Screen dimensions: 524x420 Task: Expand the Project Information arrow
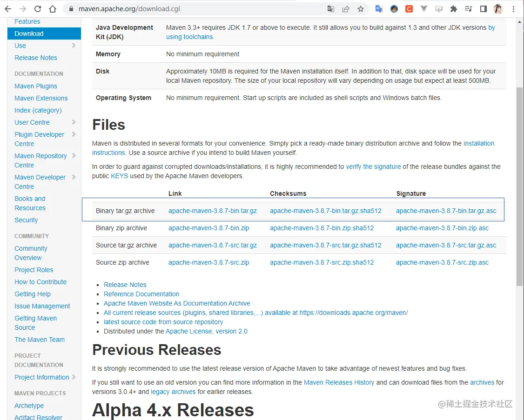74,377
